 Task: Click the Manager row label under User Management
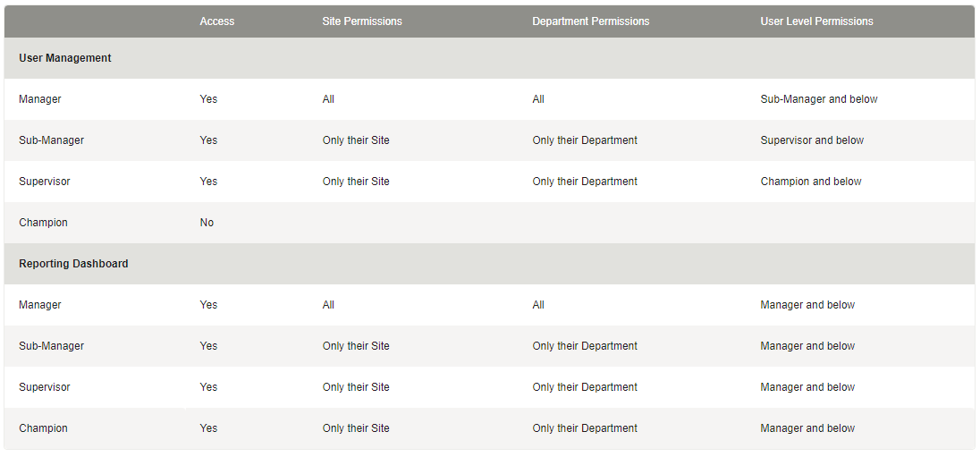(x=40, y=99)
